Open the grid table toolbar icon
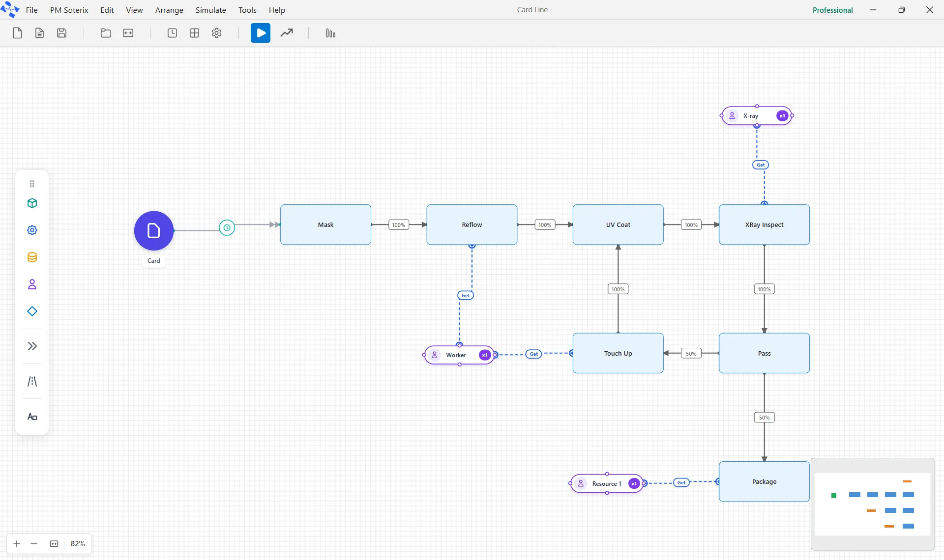Viewport: 944px width, 560px height. (x=194, y=33)
